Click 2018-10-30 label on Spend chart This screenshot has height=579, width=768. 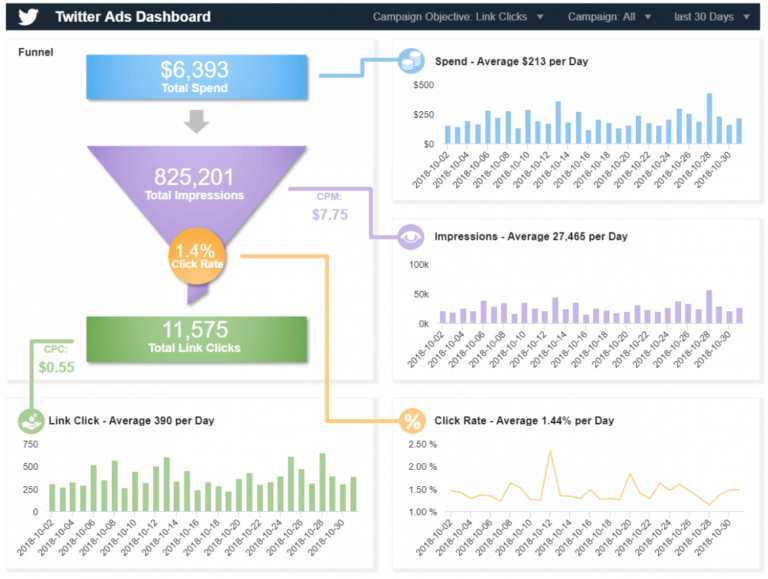[x=713, y=170]
